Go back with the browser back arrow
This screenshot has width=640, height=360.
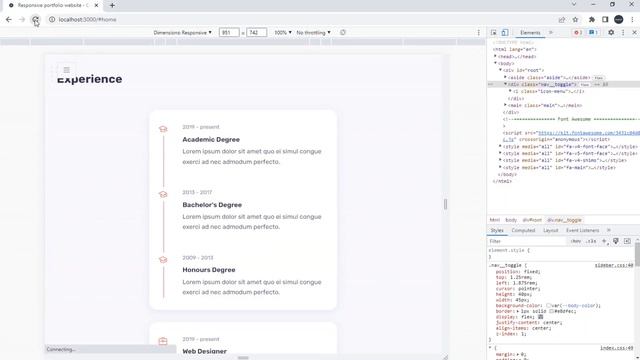(x=9, y=19)
